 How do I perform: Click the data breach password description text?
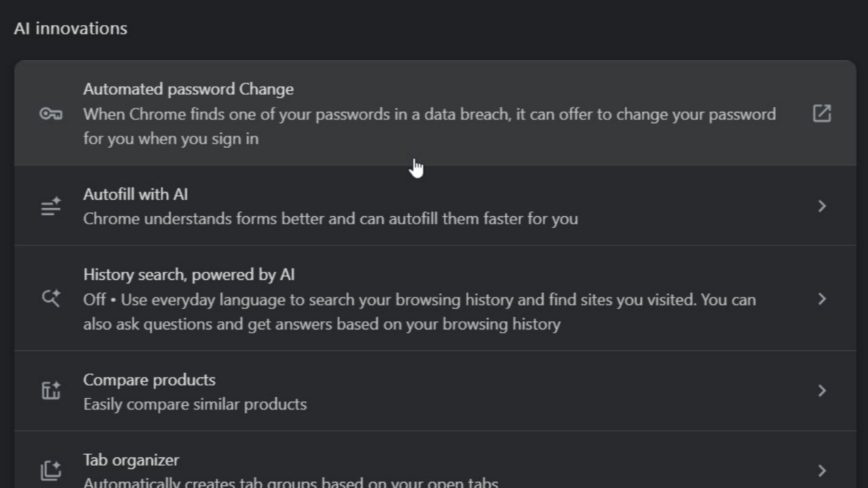pyautogui.click(x=429, y=126)
